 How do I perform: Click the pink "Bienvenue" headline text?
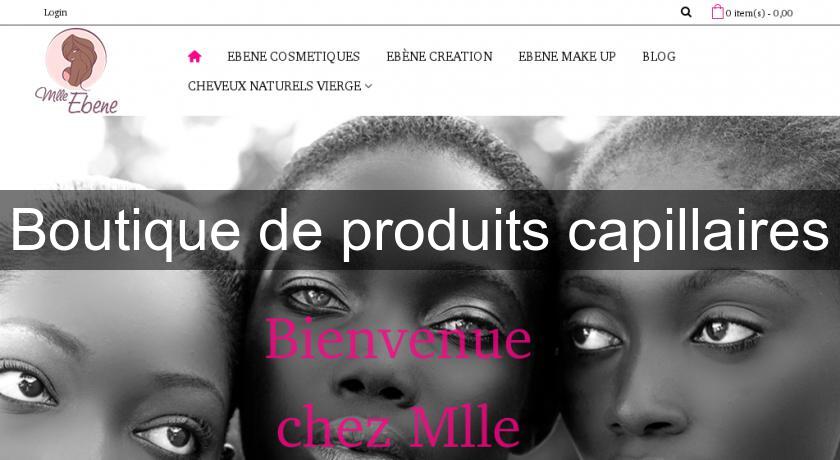(398, 338)
